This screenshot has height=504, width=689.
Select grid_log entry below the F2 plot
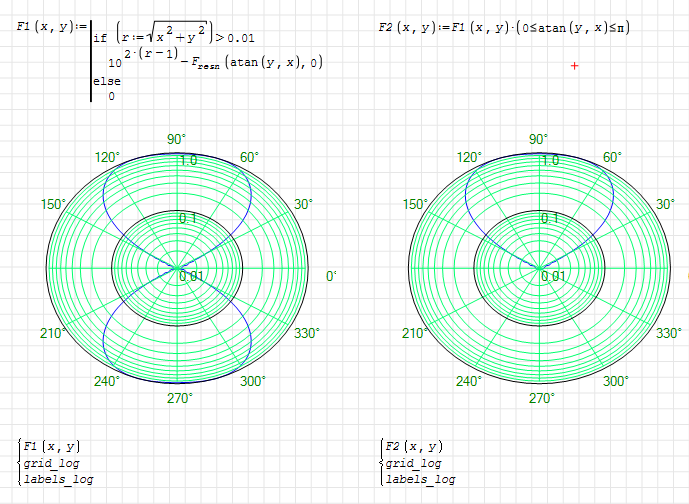[413, 463]
